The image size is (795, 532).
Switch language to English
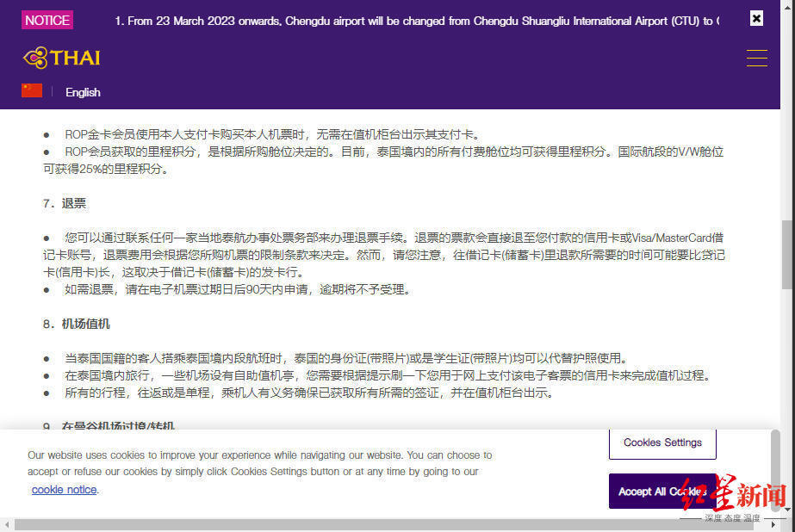[83, 92]
